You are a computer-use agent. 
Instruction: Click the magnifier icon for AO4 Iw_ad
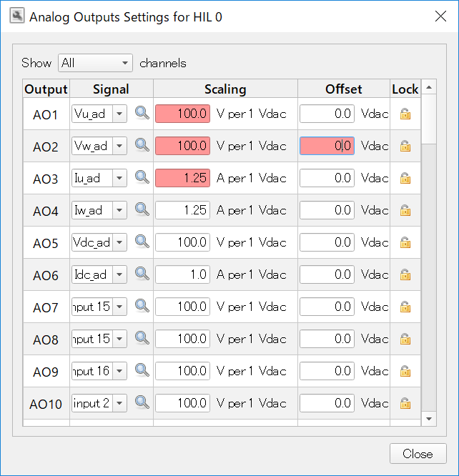click(x=142, y=209)
